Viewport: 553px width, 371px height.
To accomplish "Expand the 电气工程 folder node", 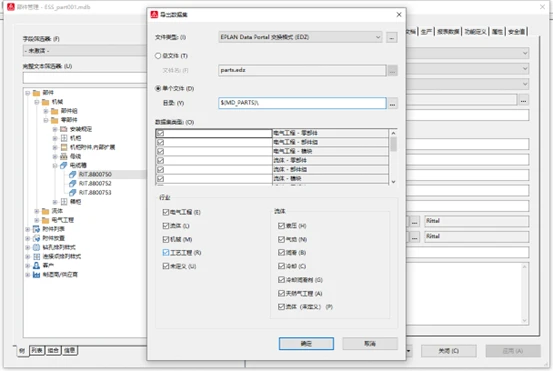I will tap(37, 220).
